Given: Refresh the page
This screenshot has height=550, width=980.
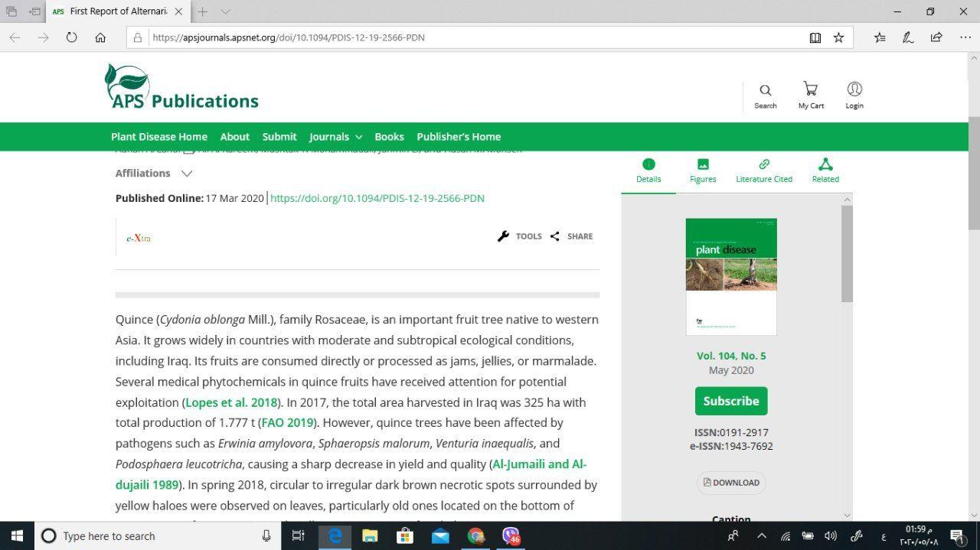Looking at the screenshot, I should (x=71, y=37).
